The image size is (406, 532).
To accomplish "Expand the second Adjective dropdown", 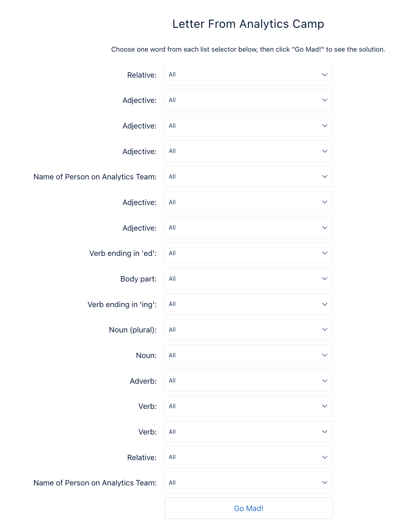I will pos(248,126).
